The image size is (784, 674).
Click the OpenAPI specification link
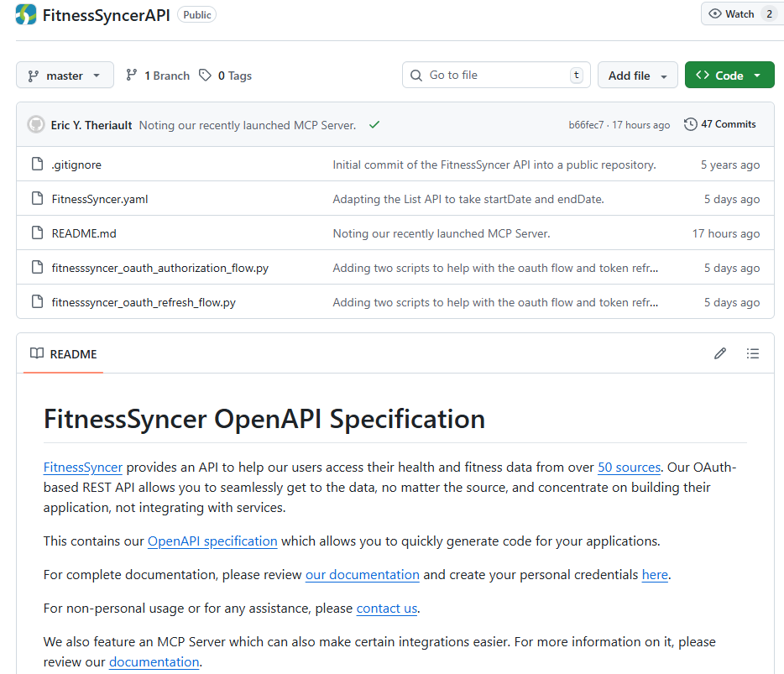tap(212, 541)
